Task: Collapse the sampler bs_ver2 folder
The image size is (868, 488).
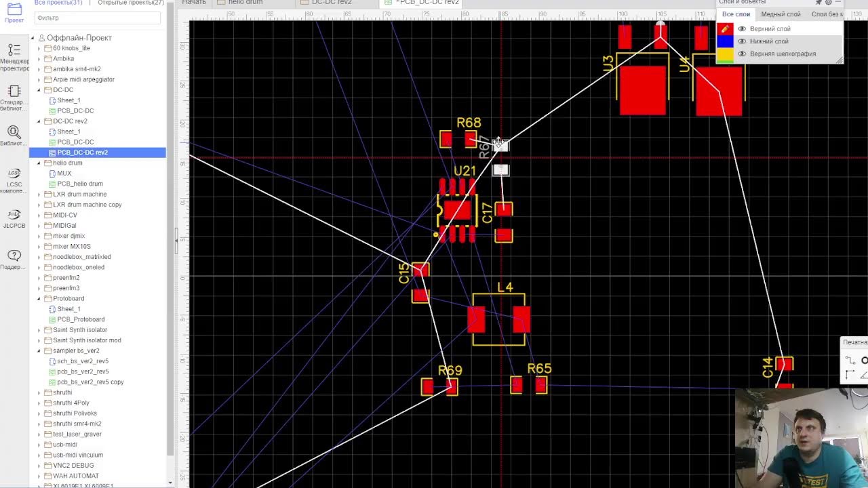Action: pos(39,351)
